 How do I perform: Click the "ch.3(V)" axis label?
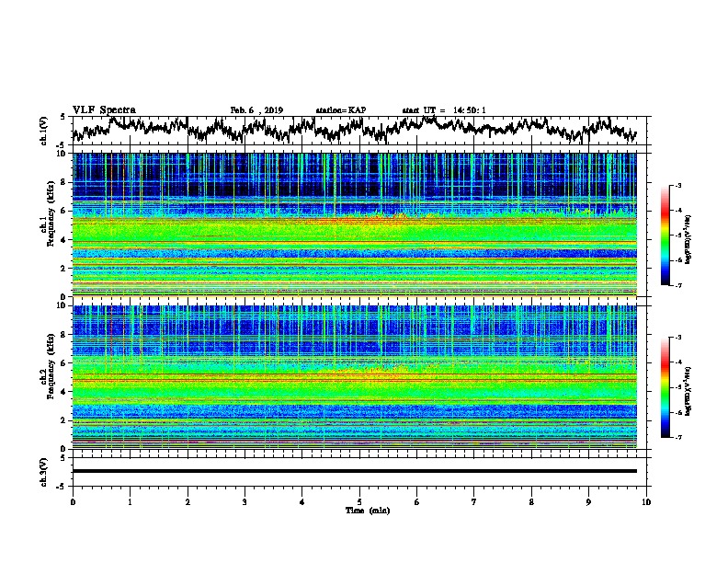point(44,472)
